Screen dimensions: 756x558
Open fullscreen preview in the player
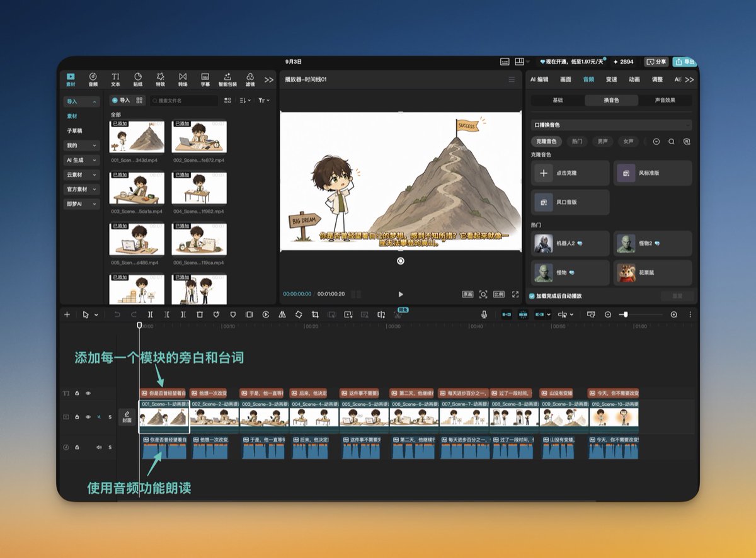tap(515, 294)
